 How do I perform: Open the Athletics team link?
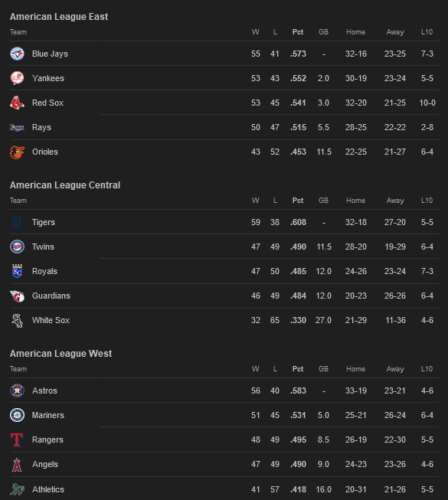coord(47,489)
